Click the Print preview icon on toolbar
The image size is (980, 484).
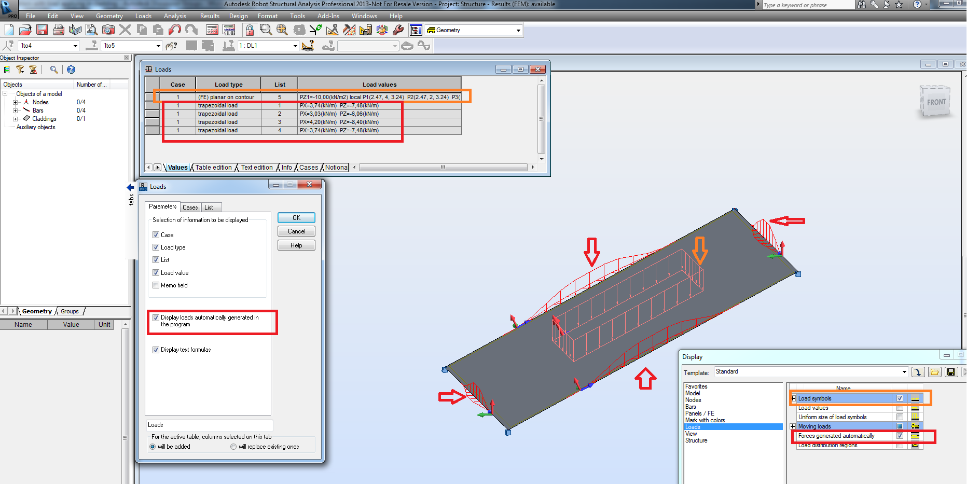(x=90, y=30)
